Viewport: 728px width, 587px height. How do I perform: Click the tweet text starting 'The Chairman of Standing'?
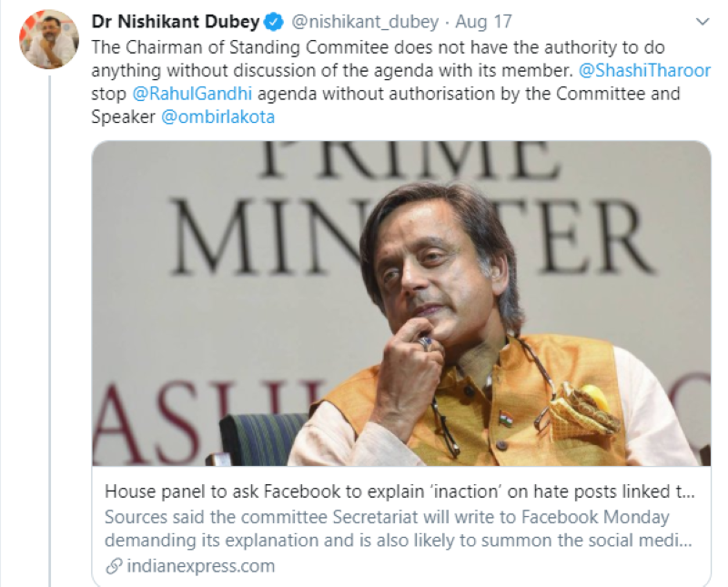pos(364,46)
